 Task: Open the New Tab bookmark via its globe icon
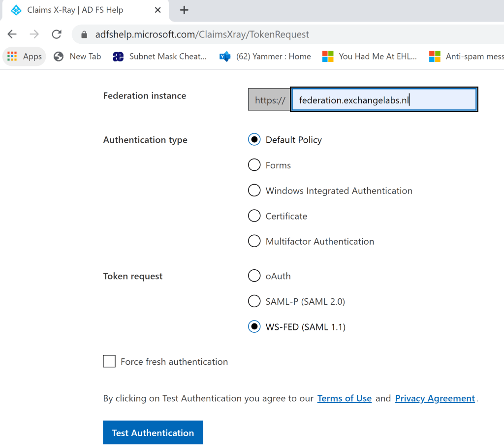(58, 56)
